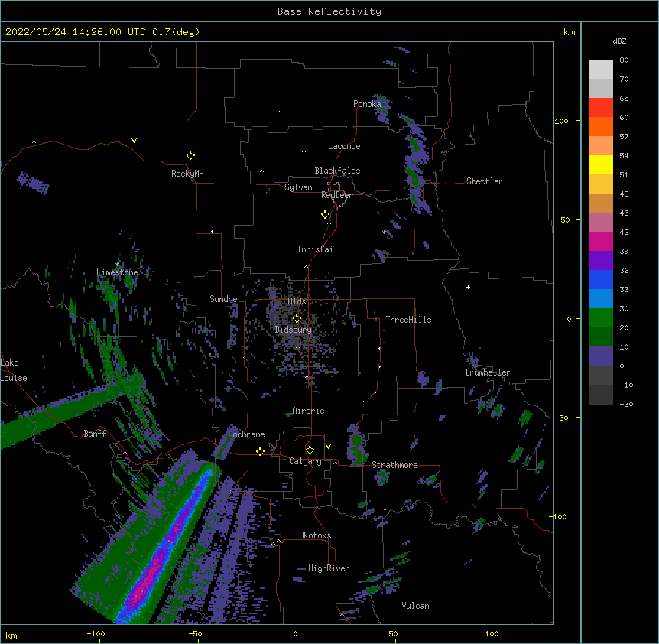Click the Base_Reflectivity title
This screenshot has height=644, width=659.
click(x=329, y=11)
